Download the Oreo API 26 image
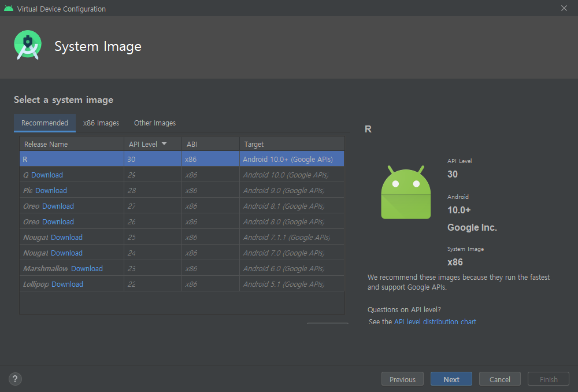Screen dimensions: 578x392 [x=58, y=221]
